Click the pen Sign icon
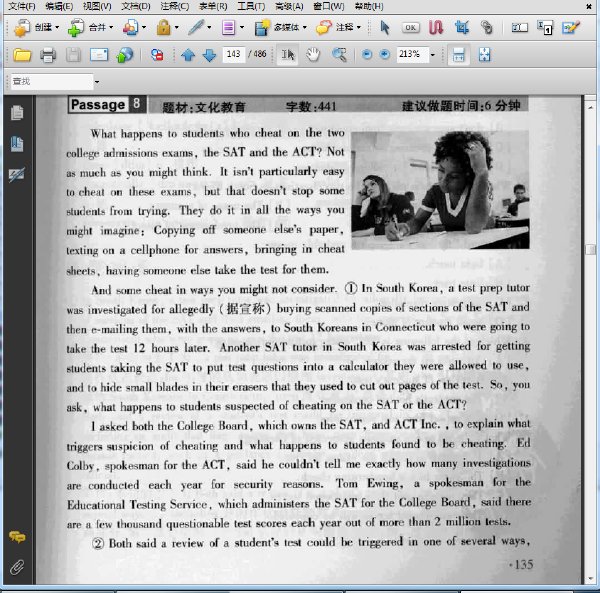 pyautogui.click(x=196, y=28)
